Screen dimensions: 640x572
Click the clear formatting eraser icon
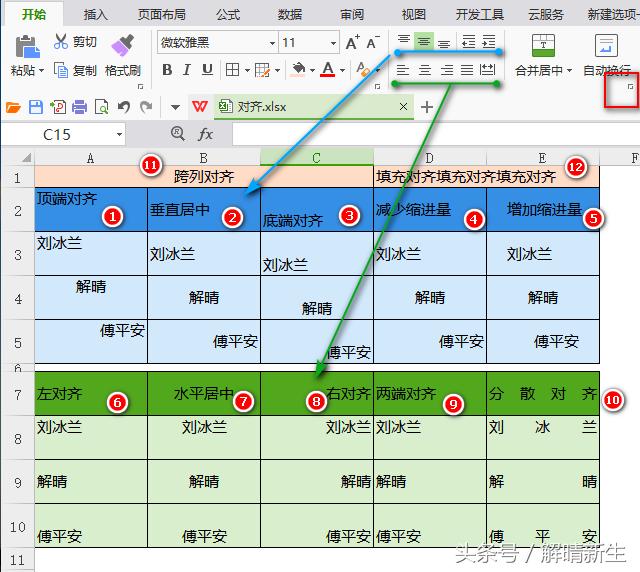[x=363, y=69]
